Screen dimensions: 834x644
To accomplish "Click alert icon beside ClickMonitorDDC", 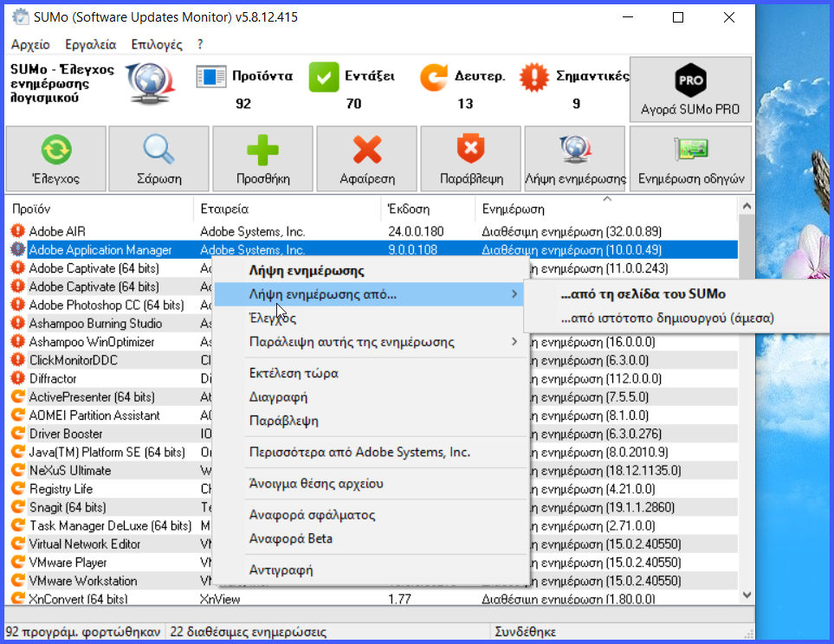I will [17, 360].
